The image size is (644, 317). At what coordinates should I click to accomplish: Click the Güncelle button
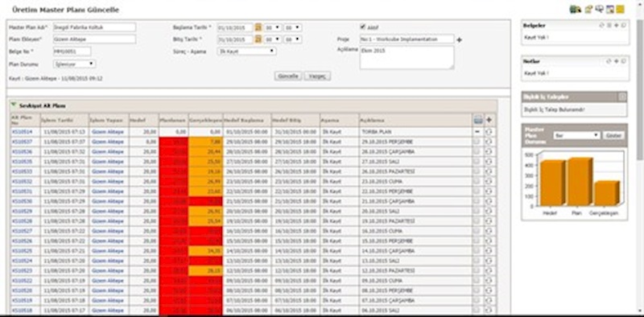pyautogui.click(x=288, y=76)
